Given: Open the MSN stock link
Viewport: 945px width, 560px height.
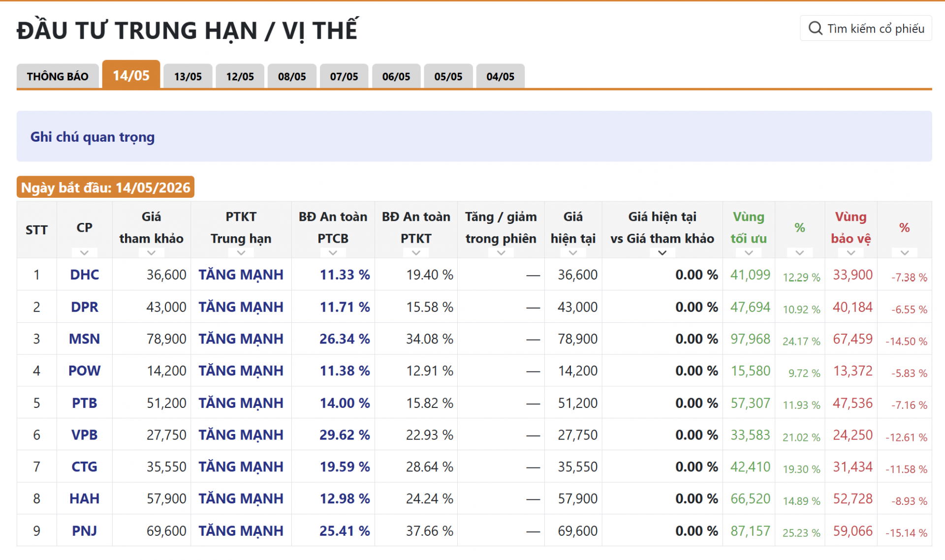Looking at the screenshot, I should point(85,339).
